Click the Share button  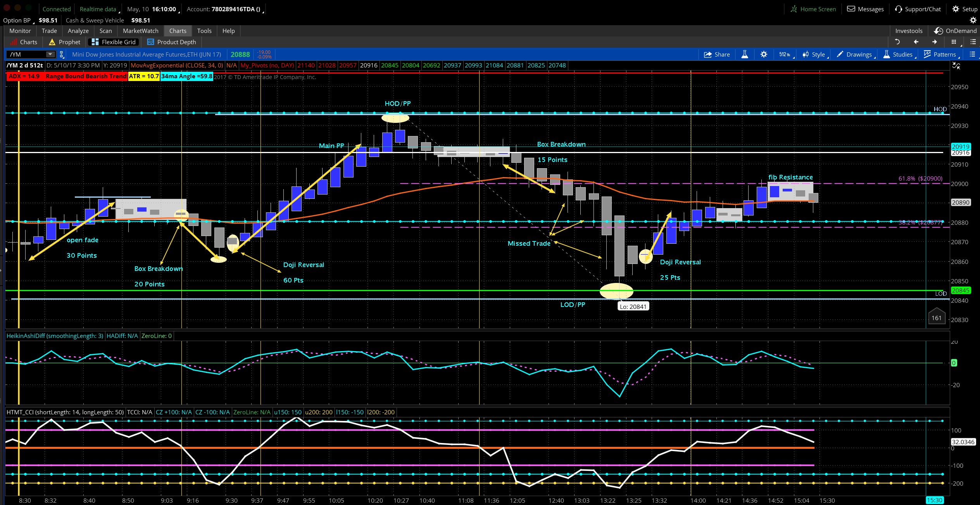(717, 55)
